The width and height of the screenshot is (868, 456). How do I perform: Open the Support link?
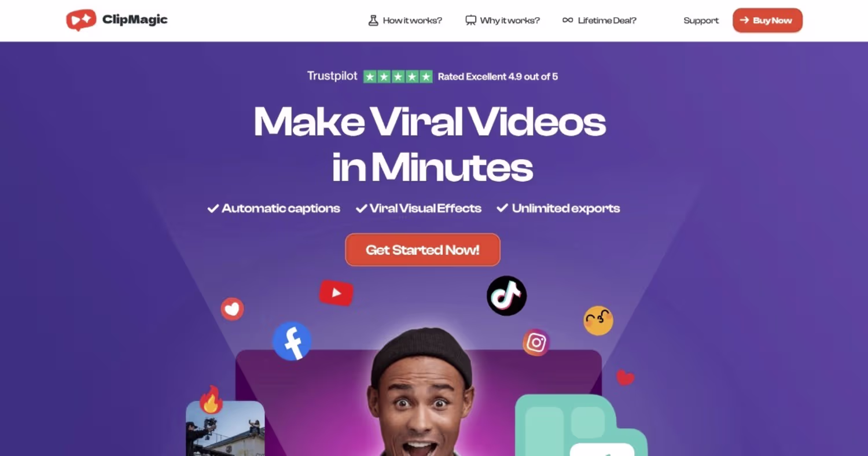tap(701, 20)
